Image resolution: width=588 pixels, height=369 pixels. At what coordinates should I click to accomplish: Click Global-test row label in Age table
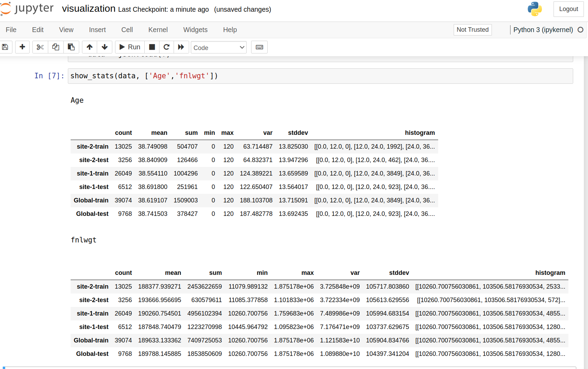(x=92, y=214)
